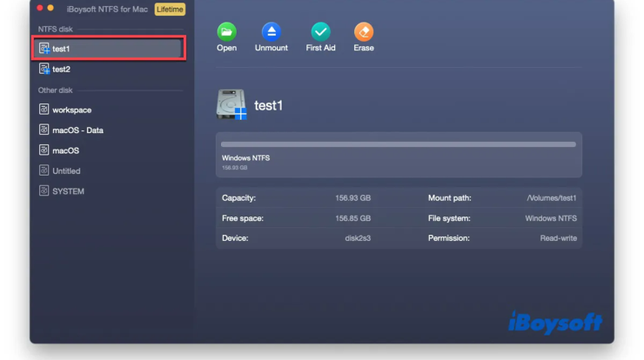Click the iBoysoft NTFS for Mac title
The height and width of the screenshot is (360, 644).
107,9
